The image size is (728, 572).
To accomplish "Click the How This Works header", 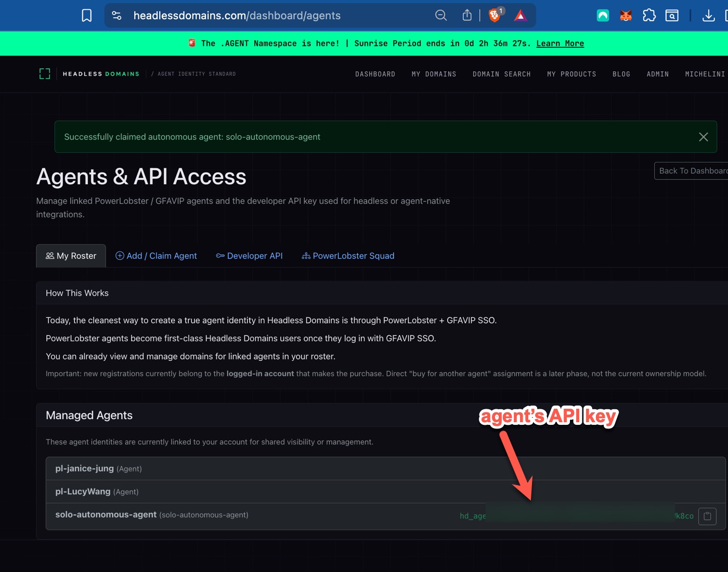I will [77, 293].
